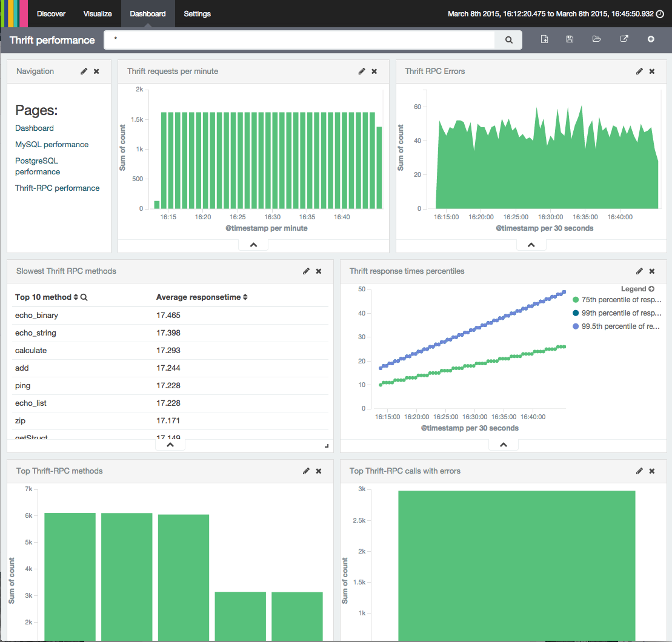This screenshot has height=642, width=672.
Task: Remove the Navigation panel
Action: pyautogui.click(x=96, y=71)
